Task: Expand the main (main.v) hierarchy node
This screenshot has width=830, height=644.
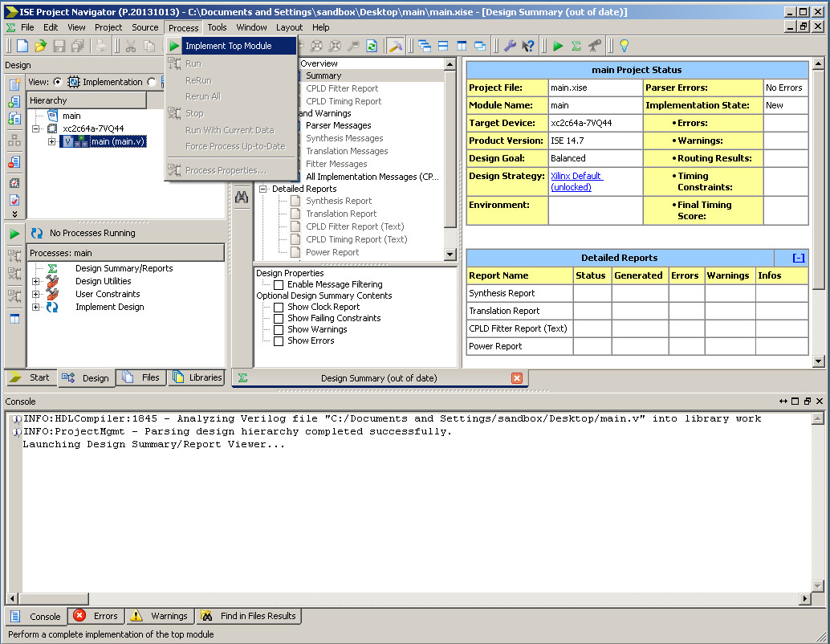Action: pos(52,141)
